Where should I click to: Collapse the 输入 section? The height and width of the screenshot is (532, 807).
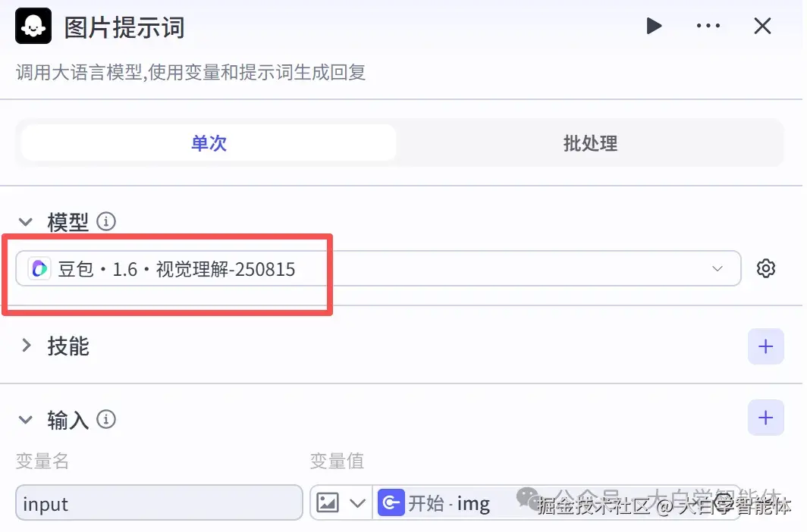coord(25,419)
